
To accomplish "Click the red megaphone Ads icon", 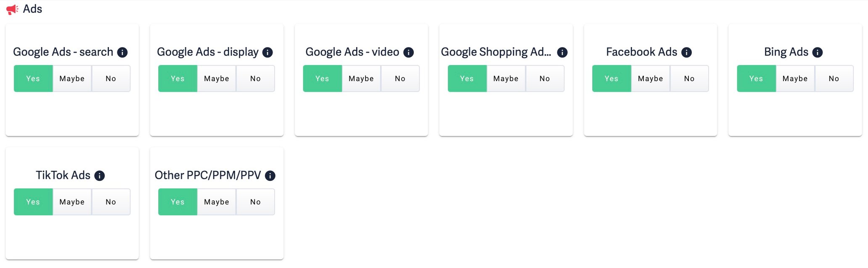I will click(11, 8).
